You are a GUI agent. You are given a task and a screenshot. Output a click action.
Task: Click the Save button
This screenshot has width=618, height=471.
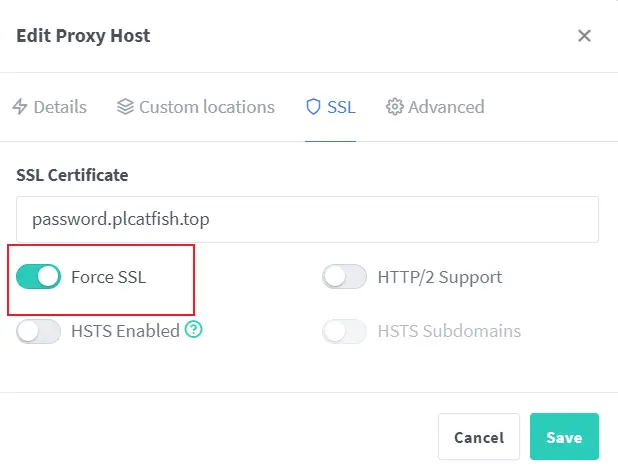click(564, 437)
